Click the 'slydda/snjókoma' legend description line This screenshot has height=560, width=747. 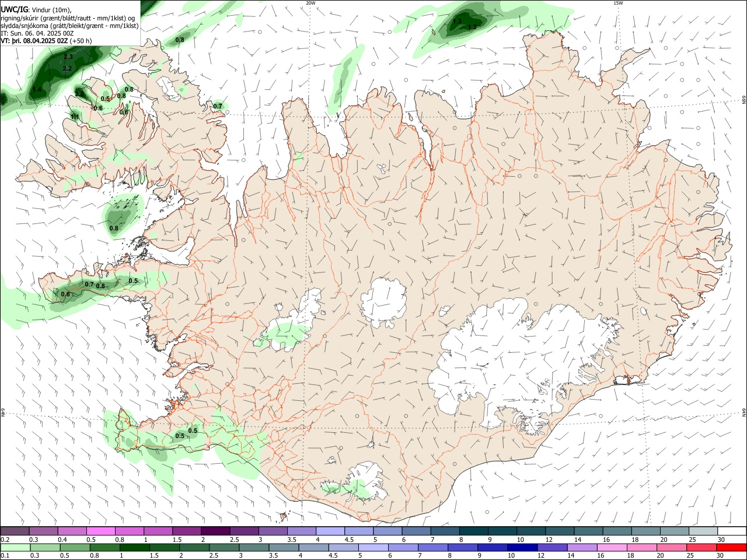pyautogui.click(x=69, y=26)
